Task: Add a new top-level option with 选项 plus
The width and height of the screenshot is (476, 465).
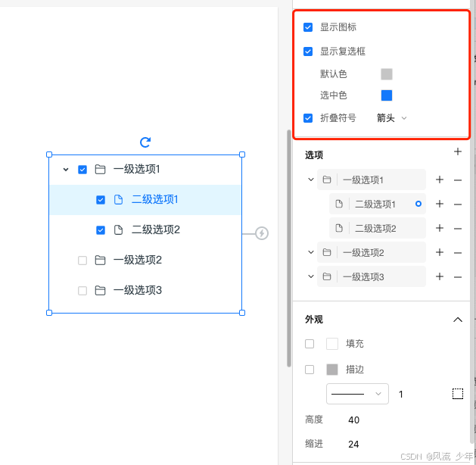Action: coord(458,151)
